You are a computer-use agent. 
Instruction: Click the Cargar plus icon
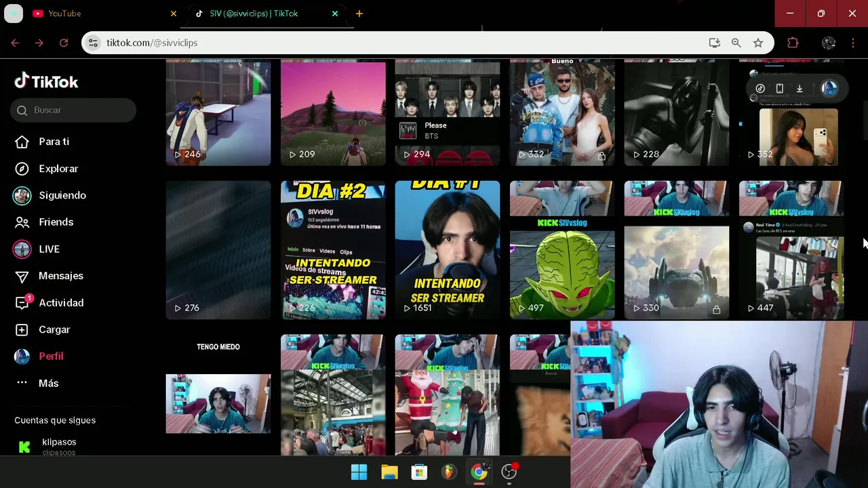click(x=22, y=329)
